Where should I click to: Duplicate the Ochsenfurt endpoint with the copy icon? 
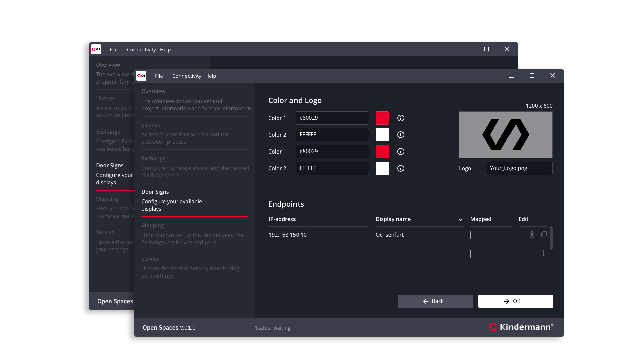click(544, 235)
